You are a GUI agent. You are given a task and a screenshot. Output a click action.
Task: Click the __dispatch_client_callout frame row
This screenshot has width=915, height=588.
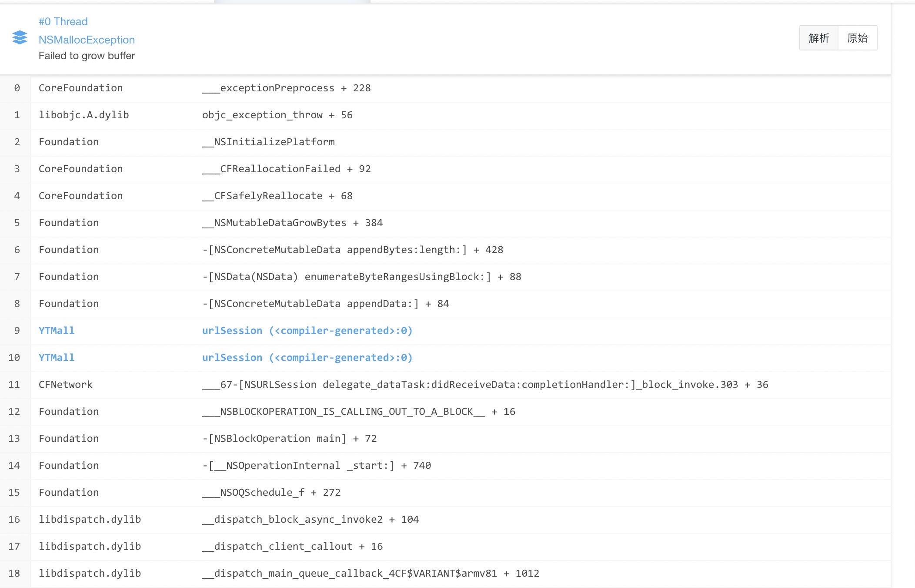292,546
